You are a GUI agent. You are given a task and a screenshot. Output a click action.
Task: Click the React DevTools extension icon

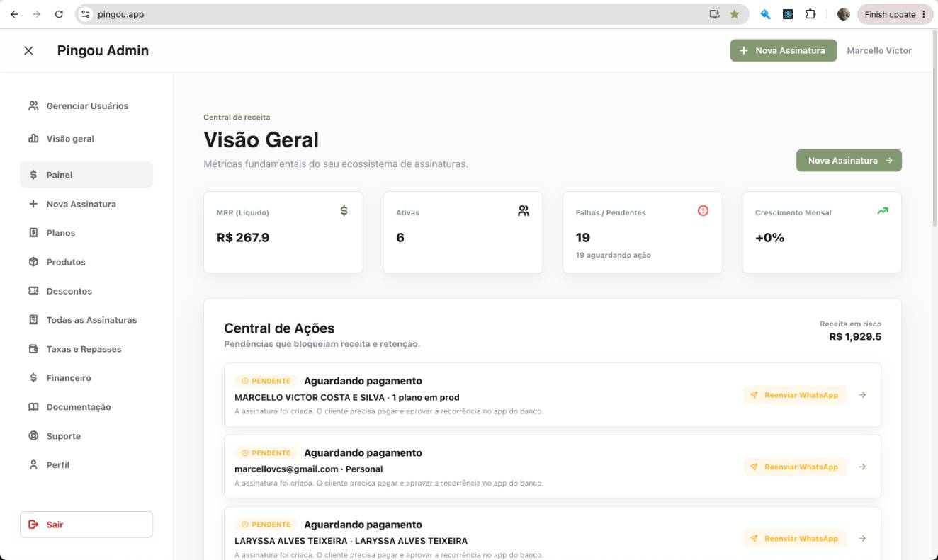pyautogui.click(x=788, y=14)
